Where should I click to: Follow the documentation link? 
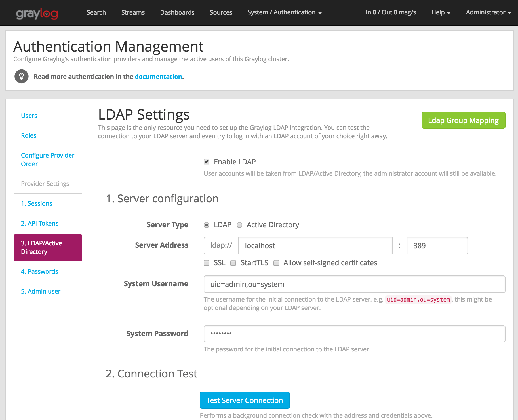click(158, 77)
